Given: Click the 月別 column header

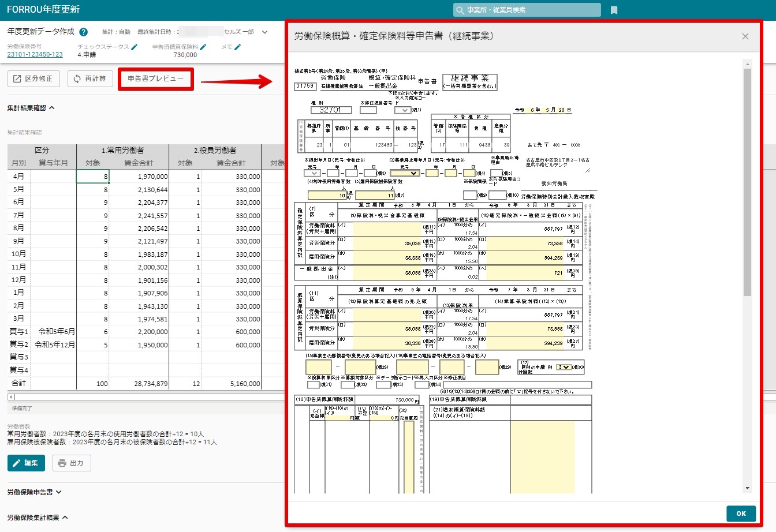Looking at the screenshot, I should 19,163.
